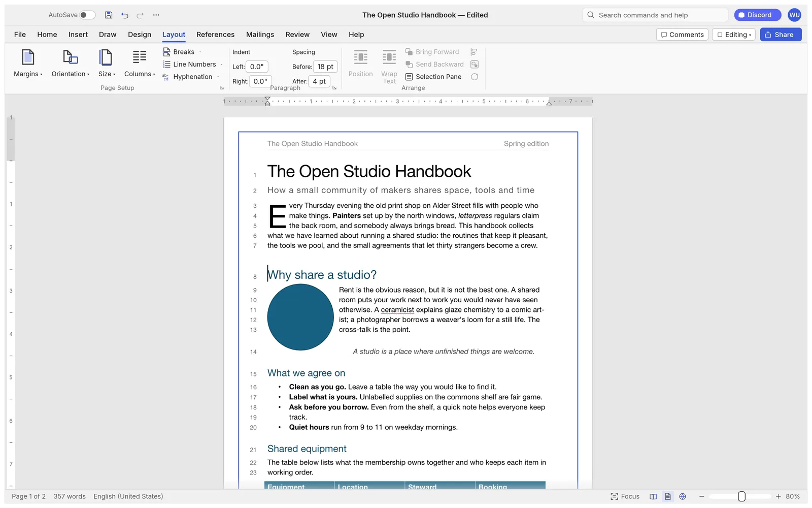Launch the Page Setup dialog expander

(222, 88)
